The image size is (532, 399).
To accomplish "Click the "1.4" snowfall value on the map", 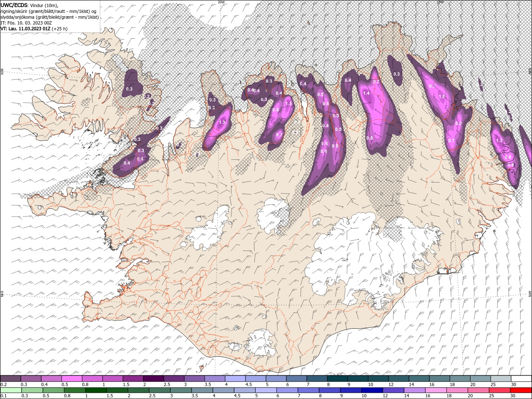I will point(366,94).
